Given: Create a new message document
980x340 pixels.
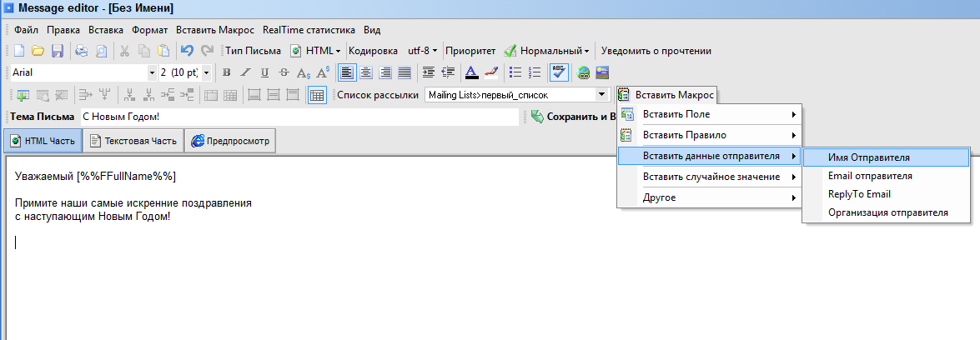Looking at the screenshot, I should pyautogui.click(x=19, y=51).
